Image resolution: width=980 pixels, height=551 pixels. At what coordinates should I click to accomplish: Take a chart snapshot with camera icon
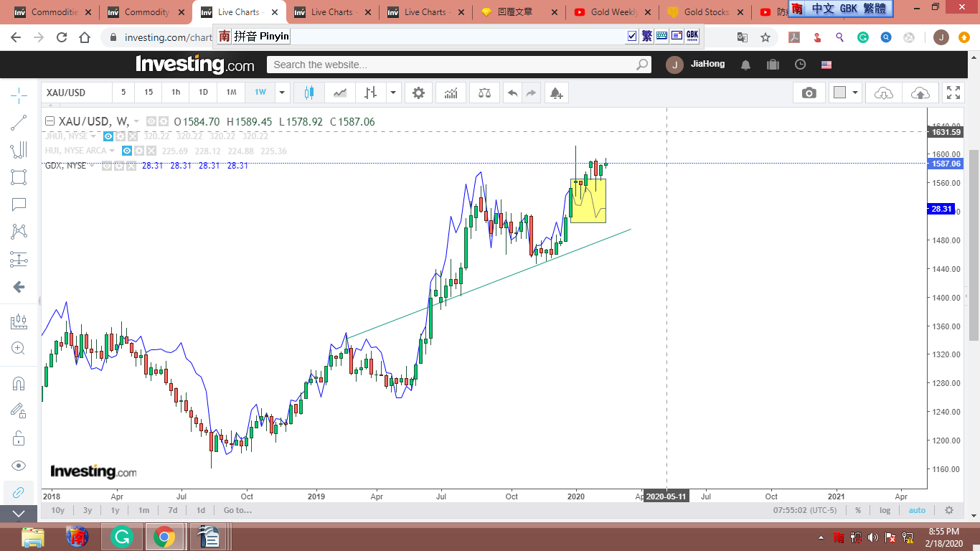pos(809,93)
